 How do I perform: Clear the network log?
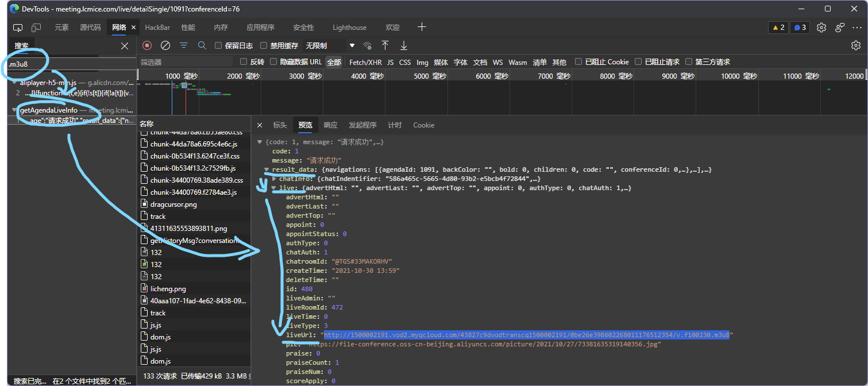tap(165, 45)
